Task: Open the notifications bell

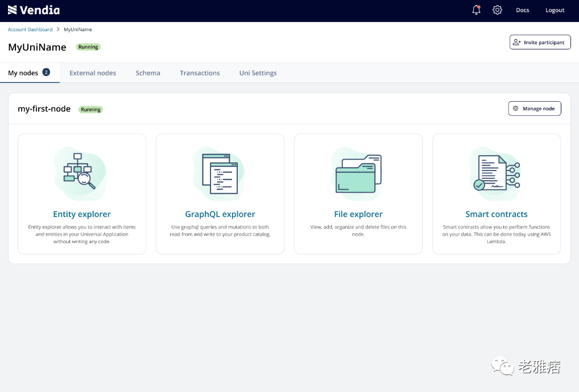Action: click(x=477, y=10)
